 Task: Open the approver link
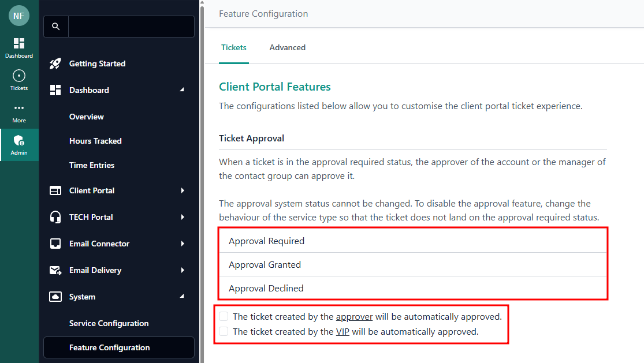click(354, 316)
